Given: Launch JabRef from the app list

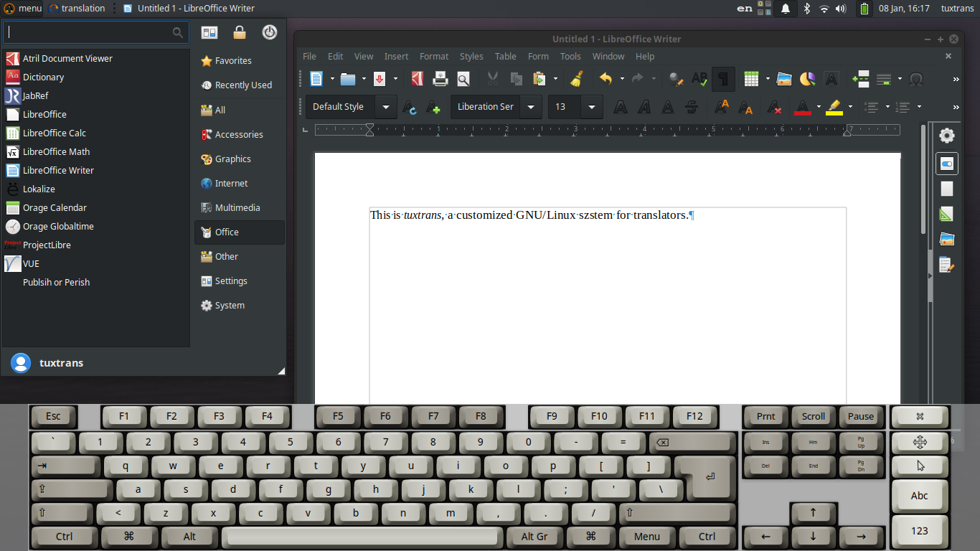Looking at the screenshot, I should pyautogui.click(x=95, y=95).
